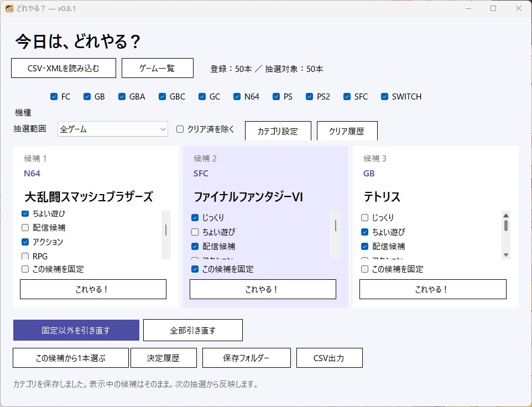The height and width of the screenshot is (407, 532).
Task: Click 全部引き直す button
Action: pyautogui.click(x=192, y=330)
